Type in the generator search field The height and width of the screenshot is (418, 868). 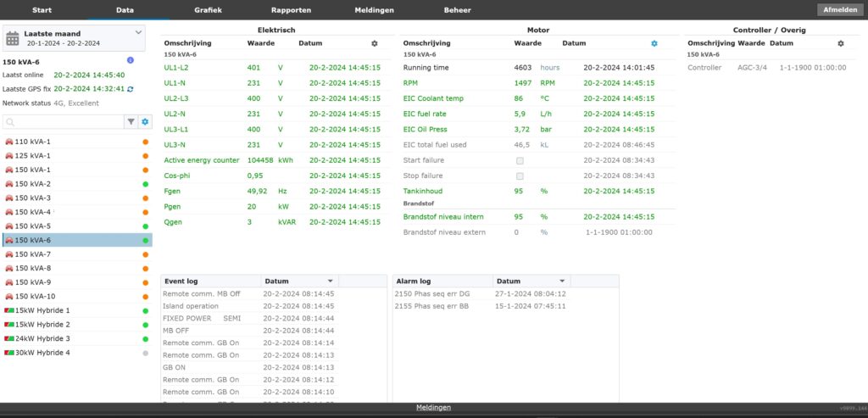coord(64,122)
